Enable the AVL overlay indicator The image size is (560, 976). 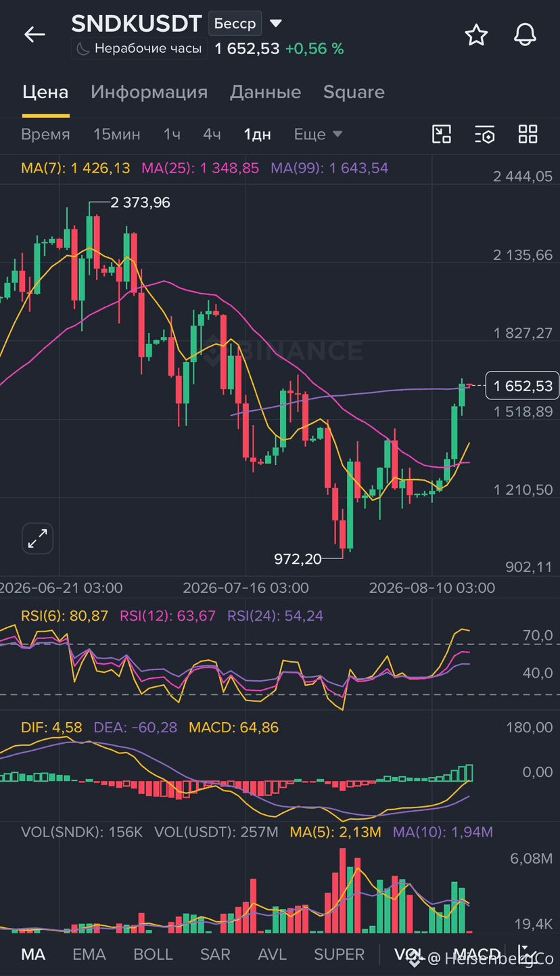[x=272, y=954]
